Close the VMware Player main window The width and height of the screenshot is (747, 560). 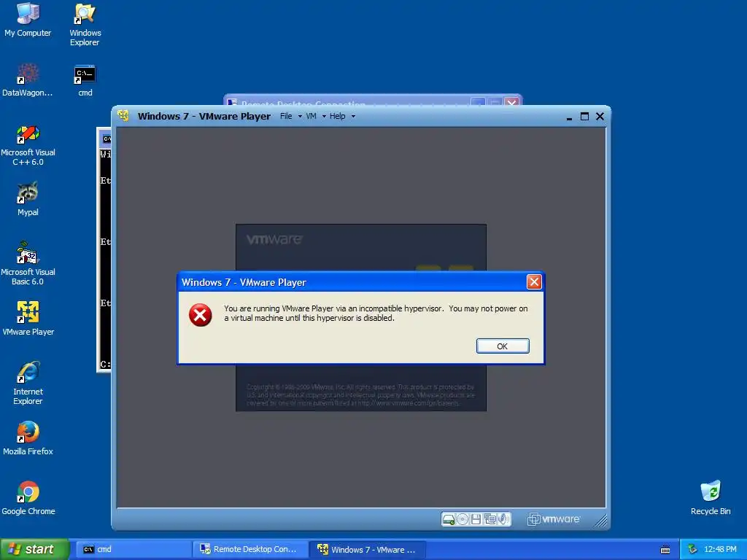pos(600,116)
